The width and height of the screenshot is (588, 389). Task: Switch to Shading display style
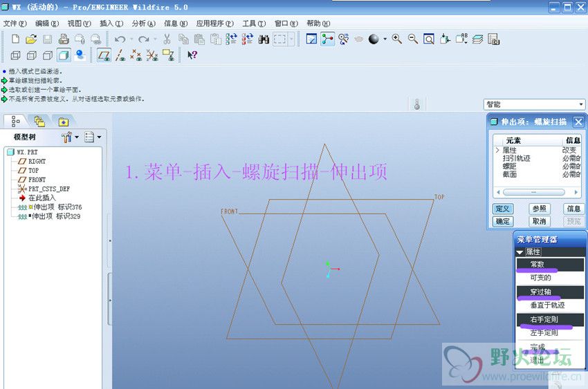click(x=64, y=55)
